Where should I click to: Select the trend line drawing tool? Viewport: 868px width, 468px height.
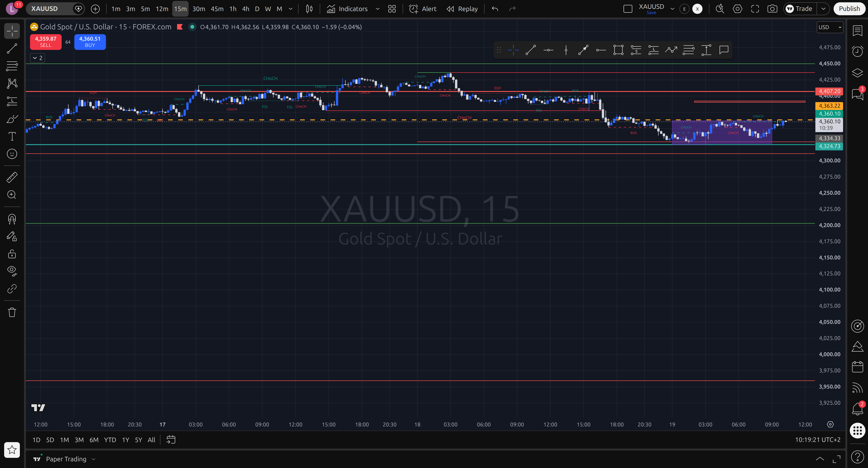[12, 49]
